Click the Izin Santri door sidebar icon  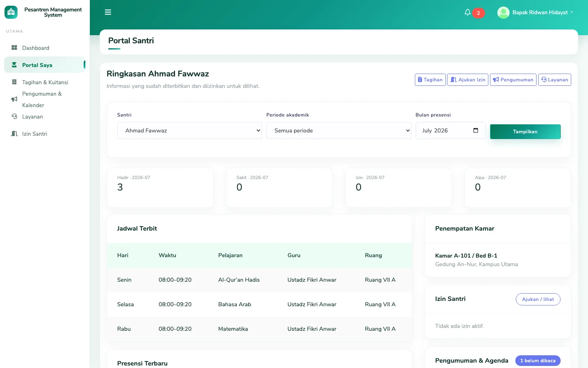coord(14,134)
